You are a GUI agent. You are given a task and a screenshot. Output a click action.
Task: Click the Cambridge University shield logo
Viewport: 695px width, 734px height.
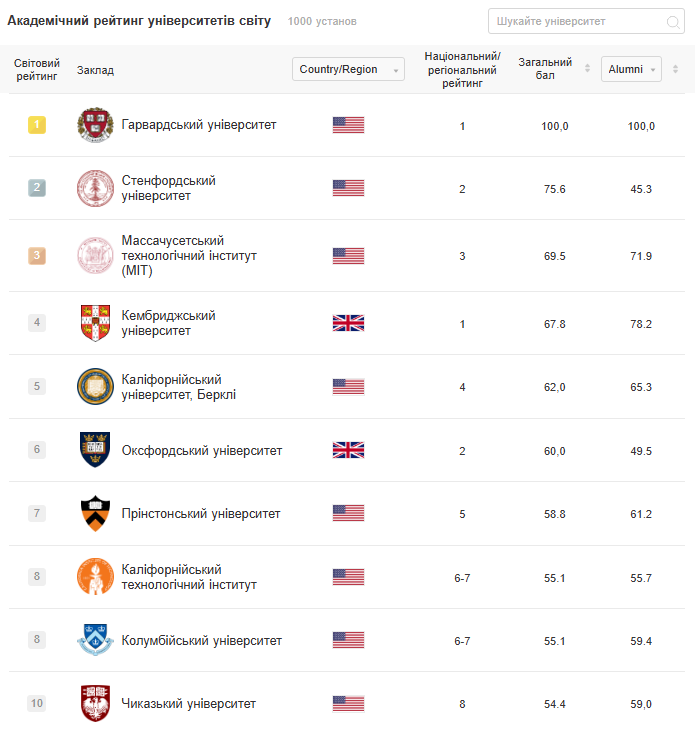click(94, 323)
